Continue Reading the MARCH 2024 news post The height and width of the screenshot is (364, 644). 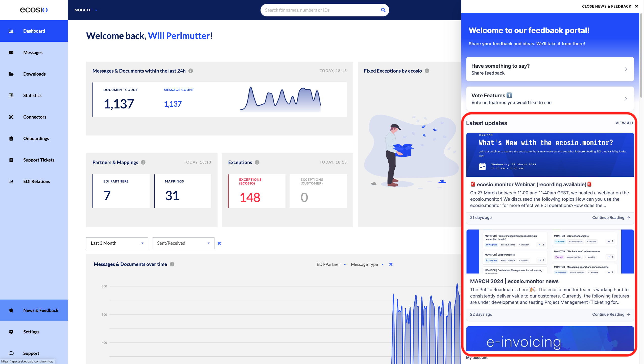pyautogui.click(x=611, y=314)
